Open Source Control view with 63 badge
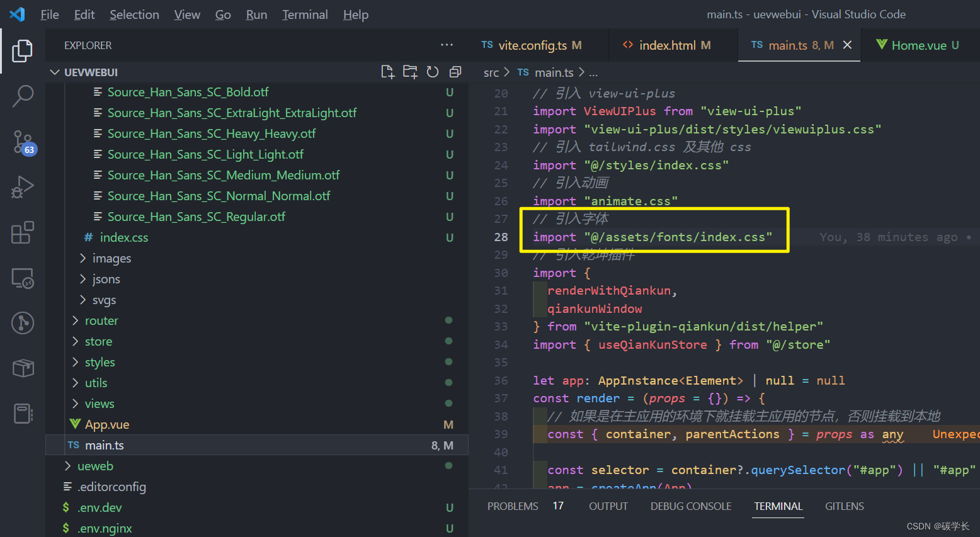Viewport: 980px width, 537px height. tap(23, 142)
